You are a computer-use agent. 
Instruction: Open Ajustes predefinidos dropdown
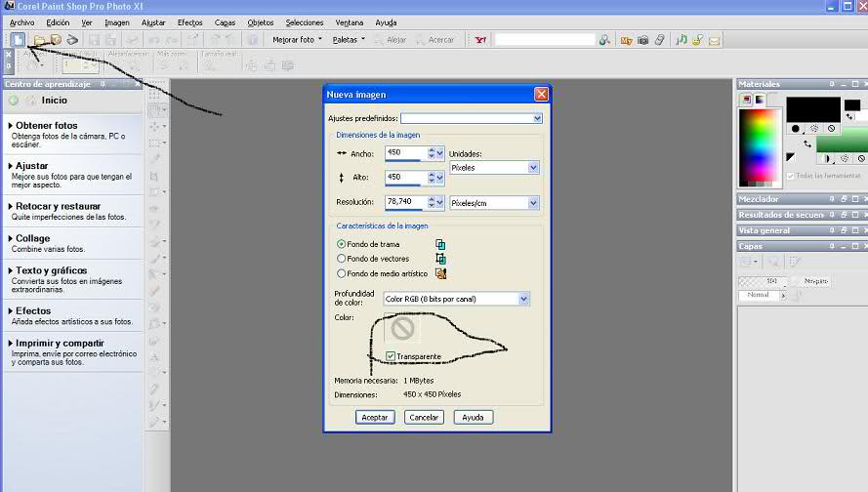pyautogui.click(x=537, y=118)
